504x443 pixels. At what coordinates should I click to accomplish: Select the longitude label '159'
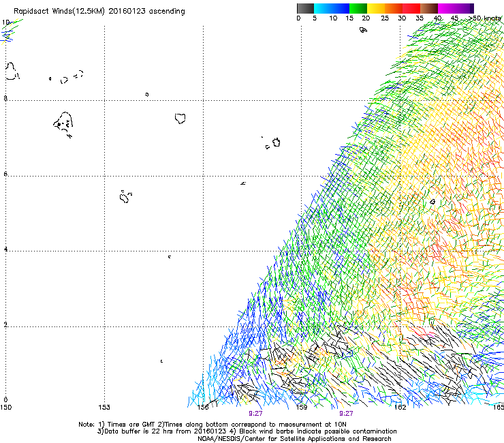(301, 408)
